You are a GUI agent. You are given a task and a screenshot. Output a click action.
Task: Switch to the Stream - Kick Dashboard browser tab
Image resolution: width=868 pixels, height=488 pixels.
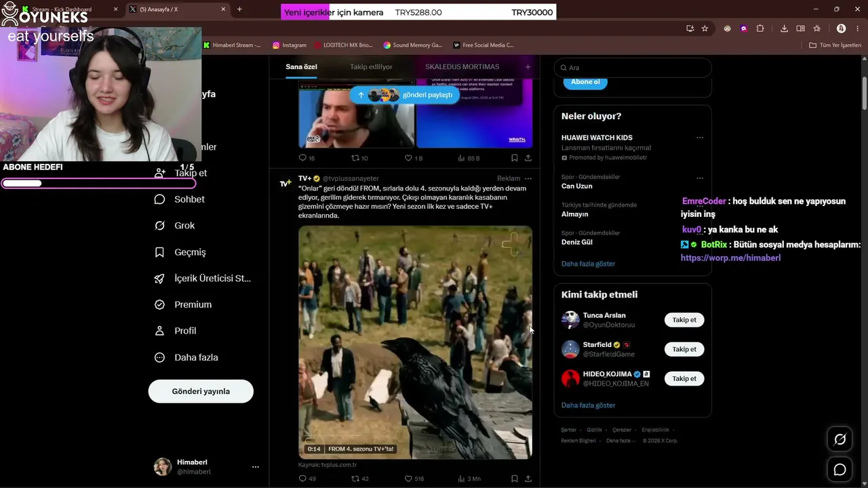(x=61, y=9)
